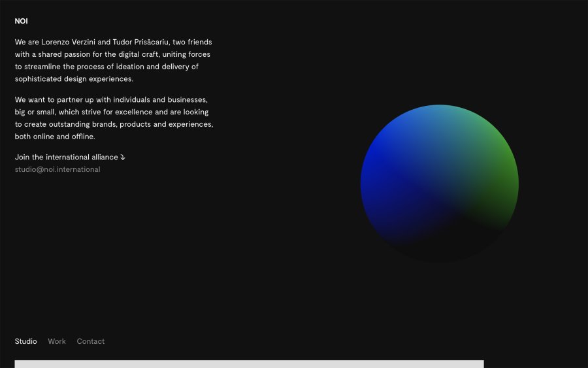Open the studio@noi.international email link
The height and width of the screenshot is (368, 588).
pyautogui.click(x=57, y=169)
